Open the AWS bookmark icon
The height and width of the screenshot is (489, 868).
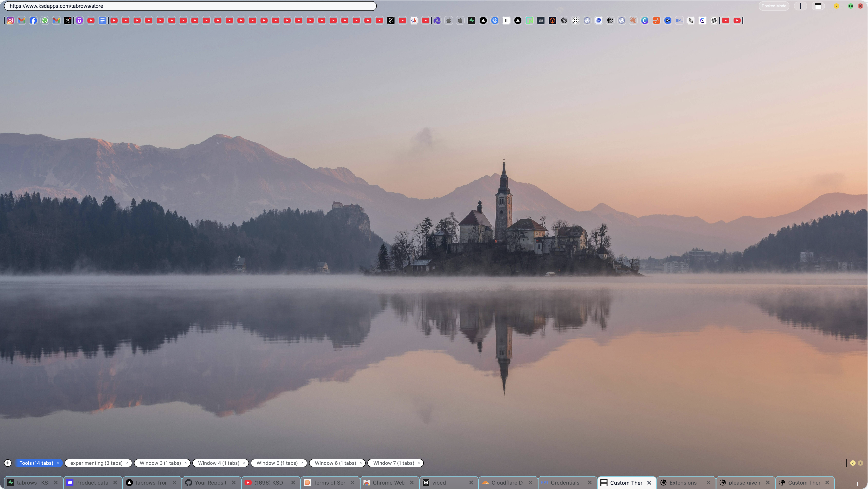(x=541, y=21)
